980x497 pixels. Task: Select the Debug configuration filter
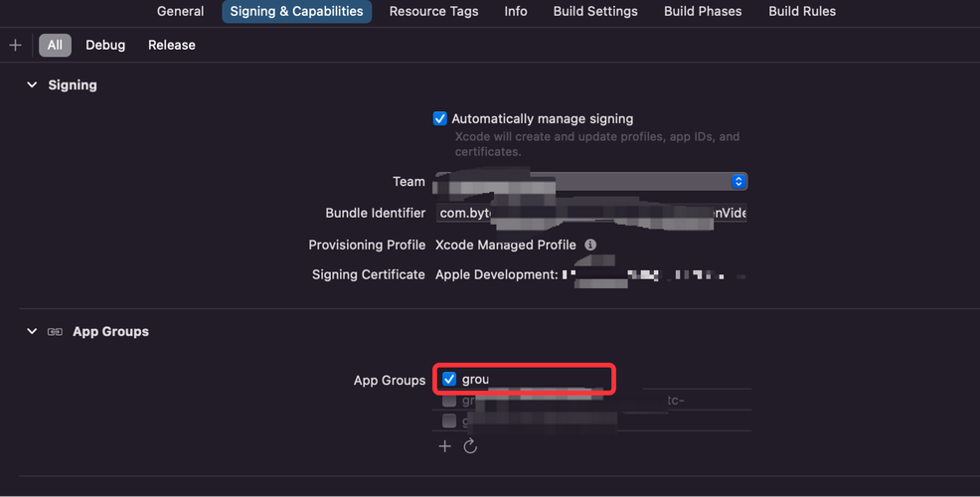pyautogui.click(x=105, y=45)
